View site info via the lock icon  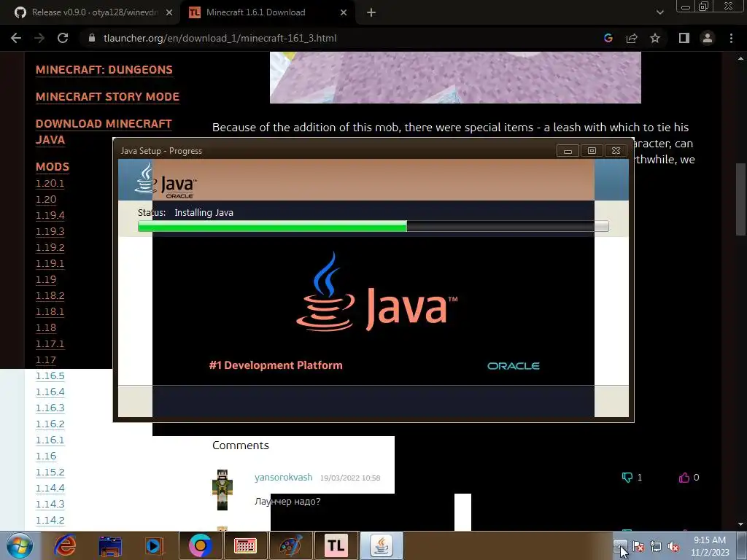(92, 38)
